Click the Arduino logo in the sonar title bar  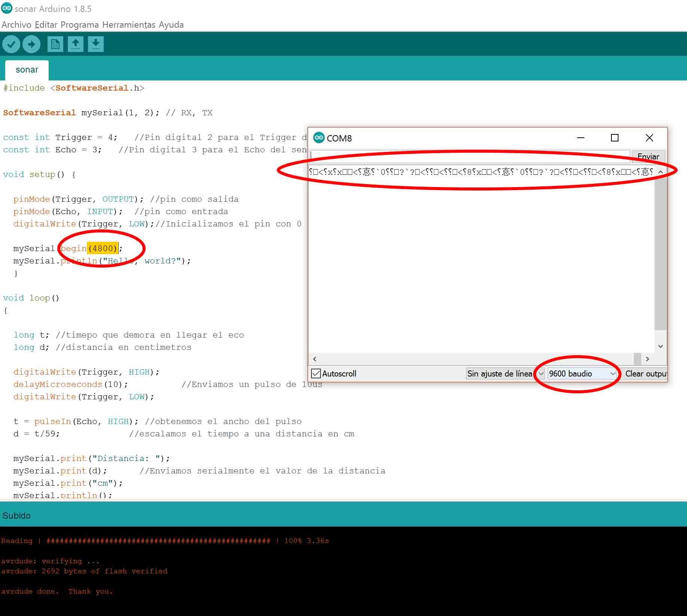point(7,8)
